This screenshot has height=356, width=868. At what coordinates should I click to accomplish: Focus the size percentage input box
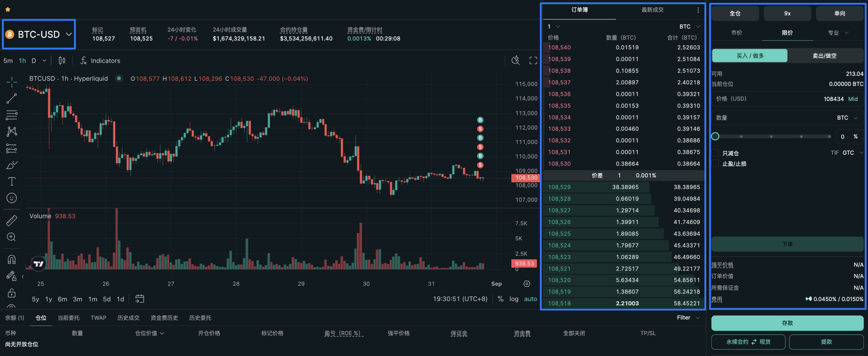(x=849, y=137)
